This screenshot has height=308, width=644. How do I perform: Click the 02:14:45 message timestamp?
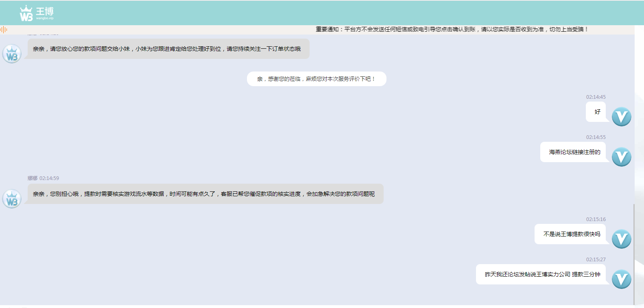pos(596,97)
